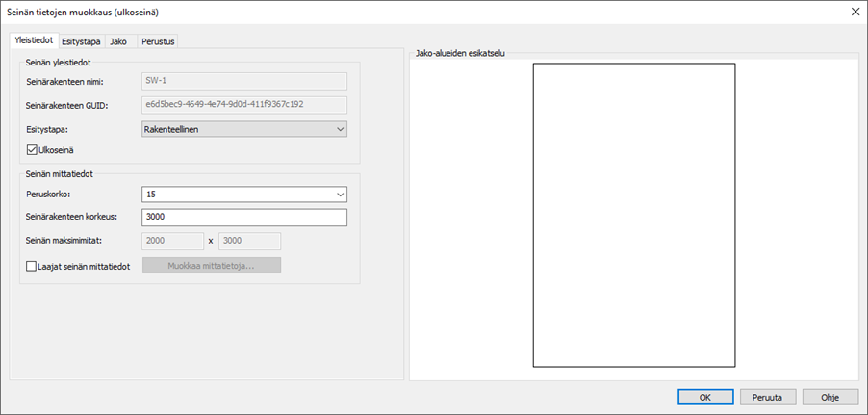This screenshot has height=415, width=868.
Task: Click the wall rectangle in Jako-alueiden esikatselu
Action: pos(634,215)
